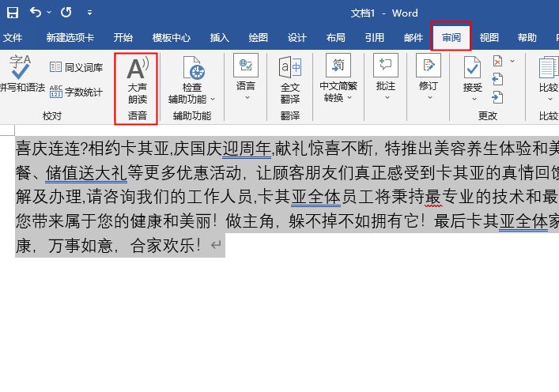Viewport: 559px width, 392px height.
Task: Expand 中文简繁转换 dropdown arrow
Action: (349, 98)
